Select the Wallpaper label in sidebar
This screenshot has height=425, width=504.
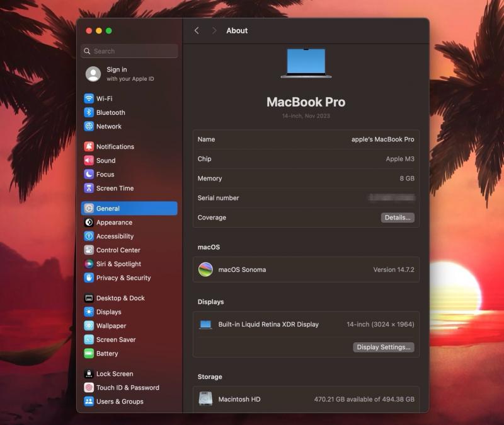(x=112, y=325)
